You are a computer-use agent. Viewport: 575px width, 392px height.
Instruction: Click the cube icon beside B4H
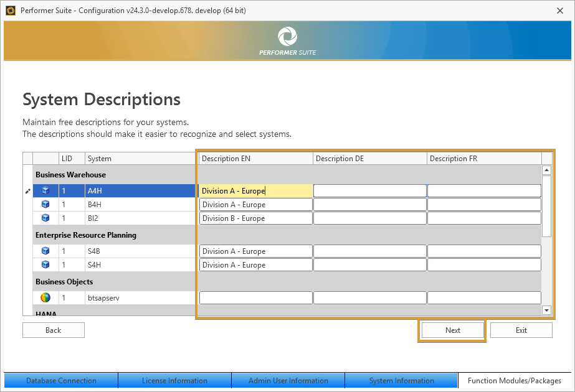[x=45, y=204]
